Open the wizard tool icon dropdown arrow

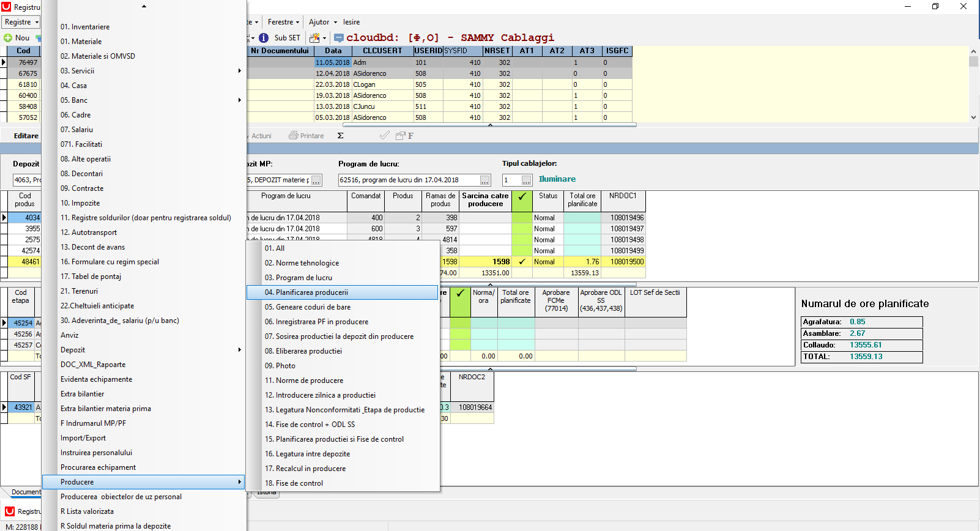tap(324, 38)
